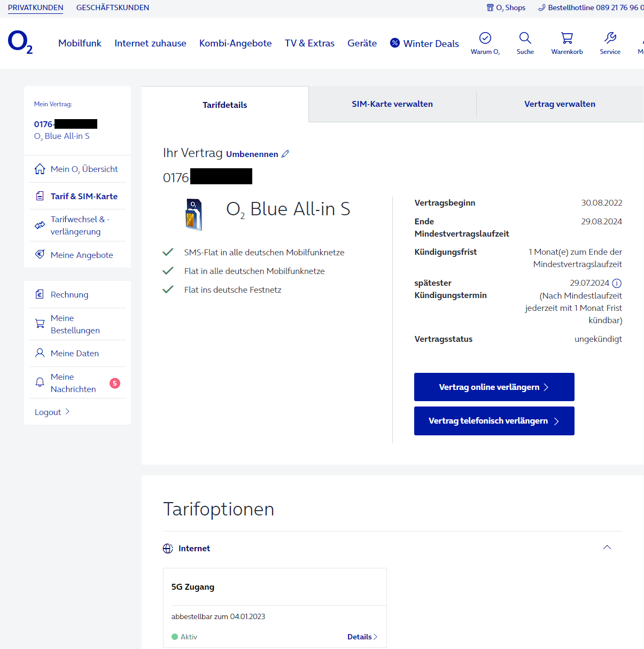Click the globe icon beside Internet

click(x=168, y=549)
